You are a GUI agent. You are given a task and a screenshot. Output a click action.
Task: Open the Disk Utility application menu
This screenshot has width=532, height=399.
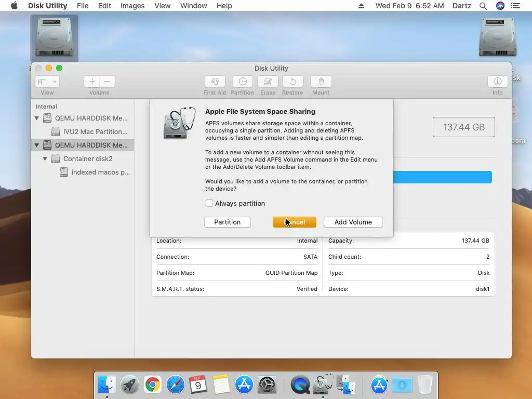click(47, 6)
